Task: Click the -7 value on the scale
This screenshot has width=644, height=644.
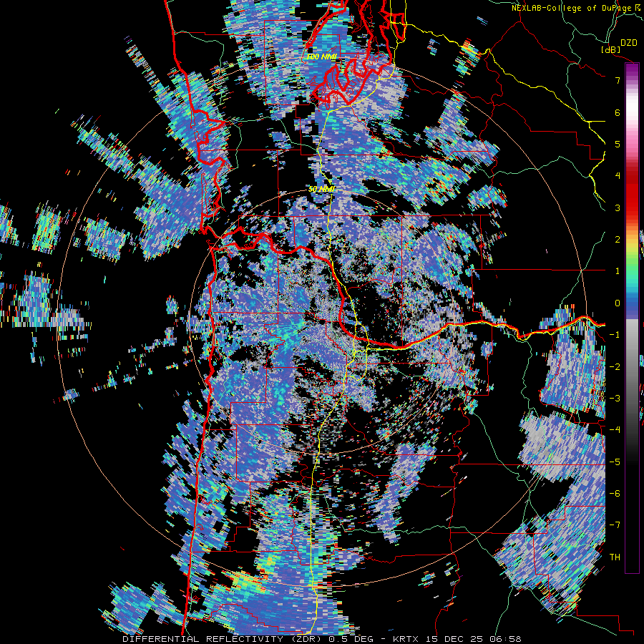Action: [x=615, y=525]
